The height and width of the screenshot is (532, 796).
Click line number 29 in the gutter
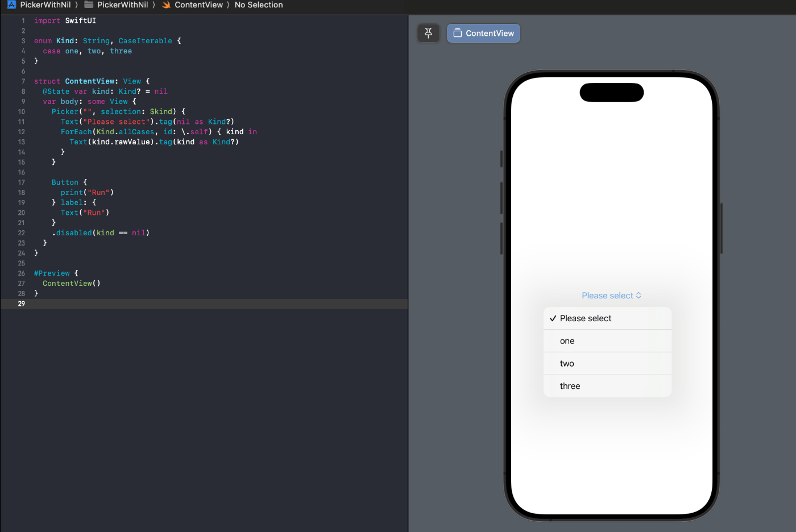21,304
